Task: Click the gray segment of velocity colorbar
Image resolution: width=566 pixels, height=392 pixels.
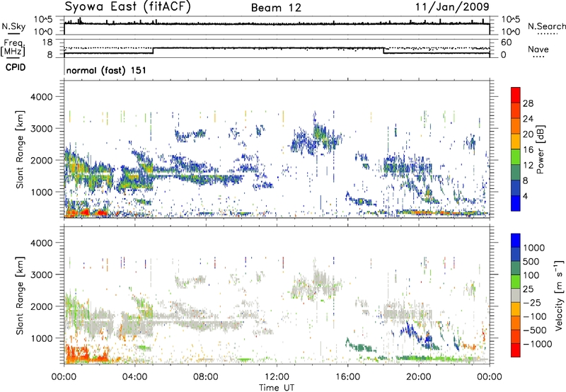Action: 516,295
